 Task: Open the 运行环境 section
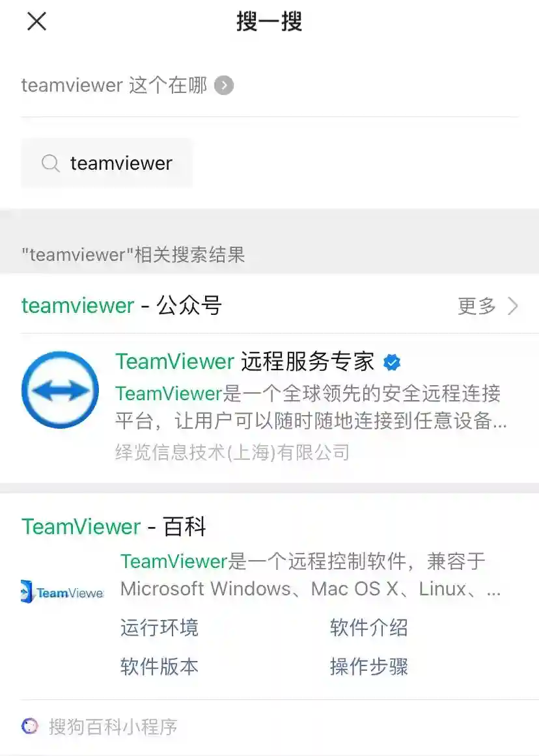(159, 628)
